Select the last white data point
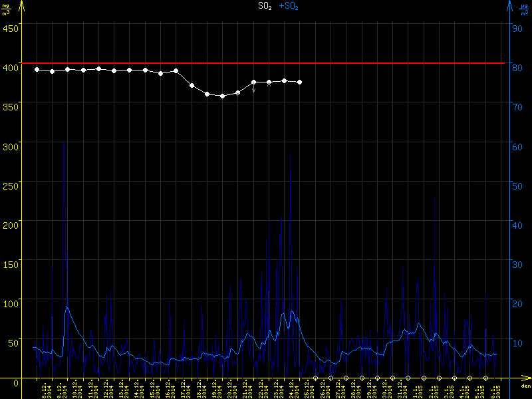 tap(300, 82)
